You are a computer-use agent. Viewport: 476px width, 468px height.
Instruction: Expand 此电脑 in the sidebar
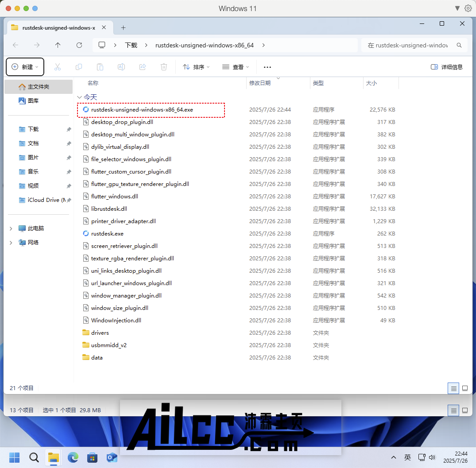pyautogui.click(x=11, y=228)
